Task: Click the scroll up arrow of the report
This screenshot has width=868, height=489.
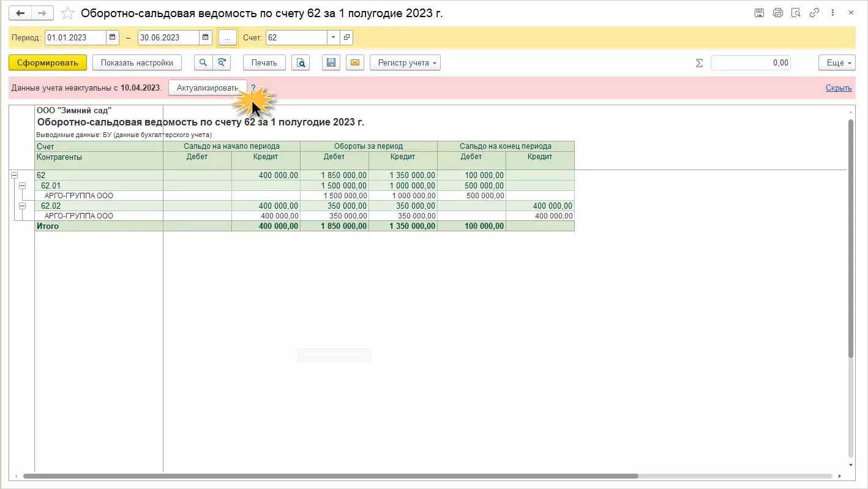Action: tap(851, 111)
